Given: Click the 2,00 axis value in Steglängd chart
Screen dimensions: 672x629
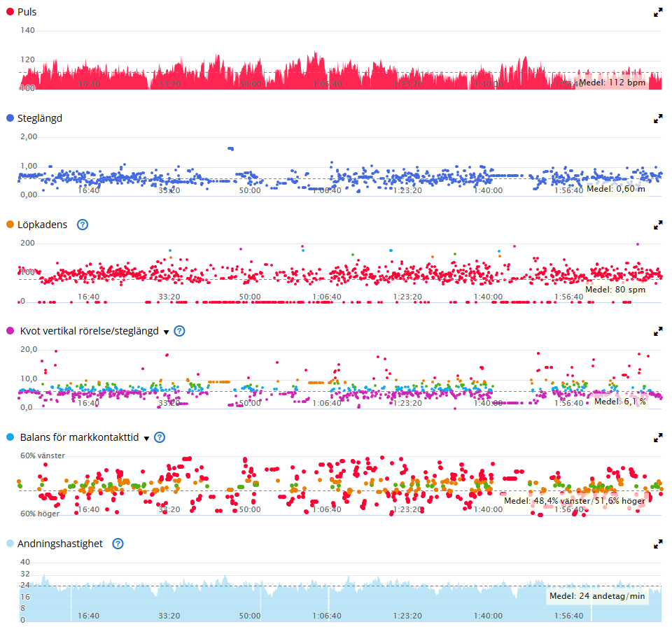Looking at the screenshot, I should point(29,136).
